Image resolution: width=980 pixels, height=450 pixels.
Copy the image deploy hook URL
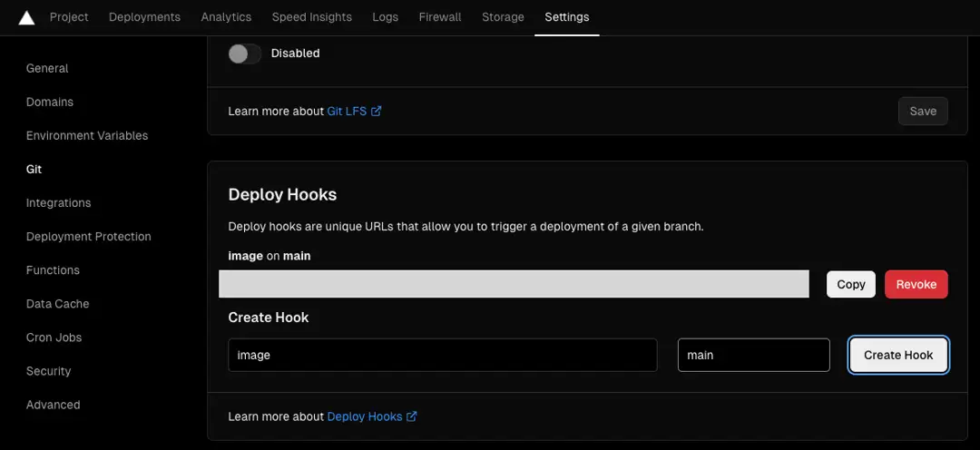(850, 284)
